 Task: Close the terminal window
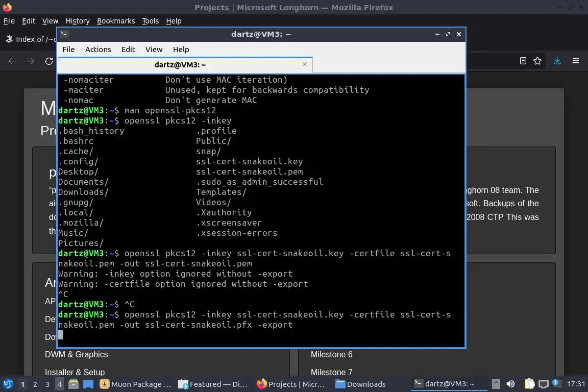tap(459, 34)
